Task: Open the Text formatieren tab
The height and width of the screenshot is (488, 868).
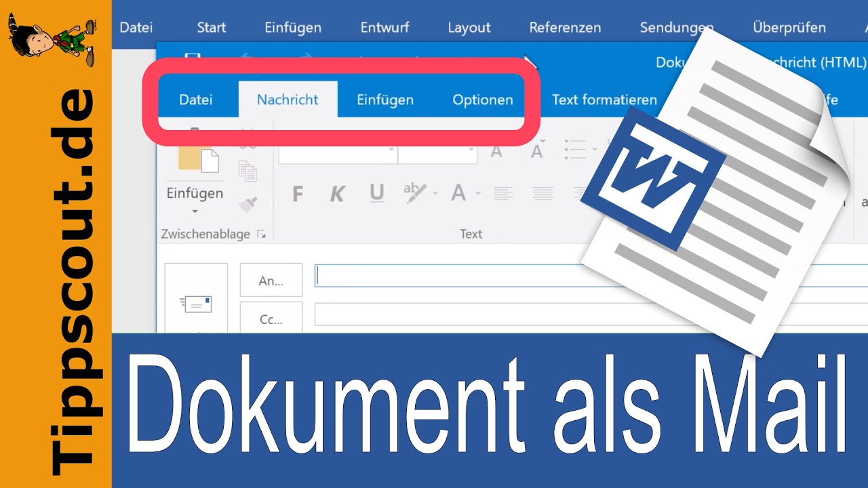Action: (x=604, y=100)
